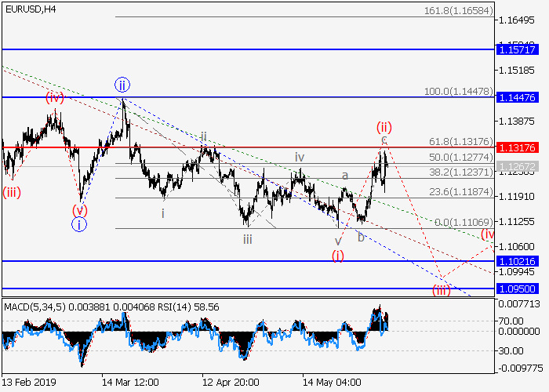Click the 12 Apr 20:00 date marker
Image resolution: width=549 pixels, height=392 pixels.
point(231,382)
